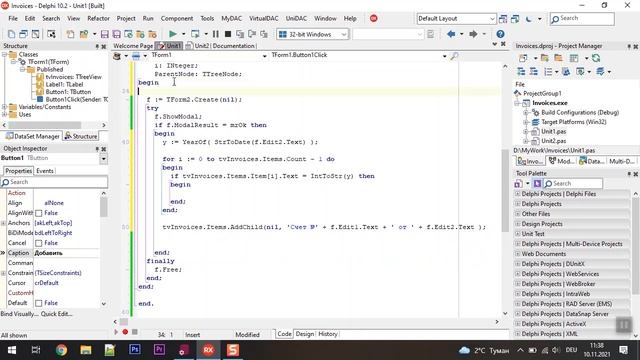This screenshot has height=360, width=640.
Task: Toggle the AlignWithMargins False checkbox
Action: (39, 213)
